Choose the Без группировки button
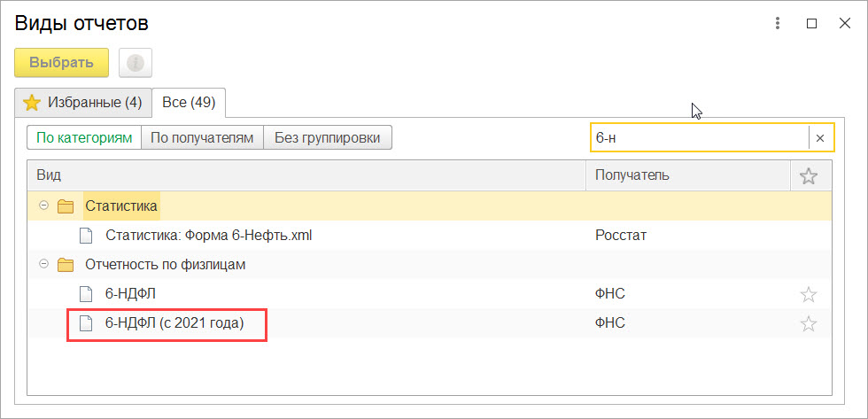The width and height of the screenshot is (868, 419). (x=328, y=138)
